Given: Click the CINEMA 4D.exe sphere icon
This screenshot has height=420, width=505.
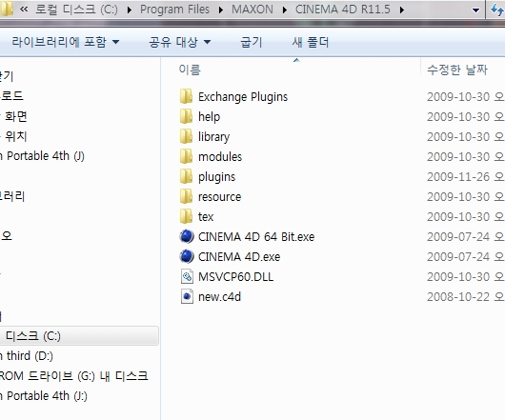Looking at the screenshot, I should 187,256.
